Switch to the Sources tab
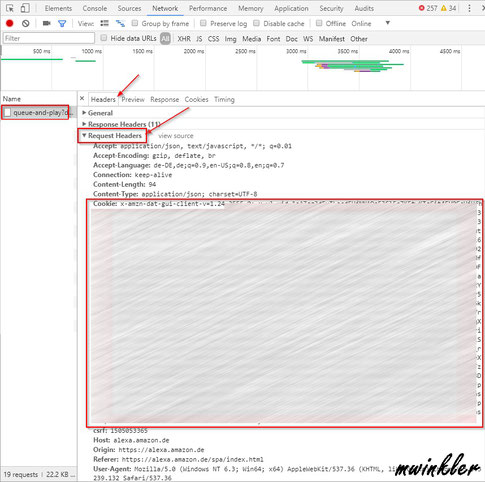 coord(129,8)
